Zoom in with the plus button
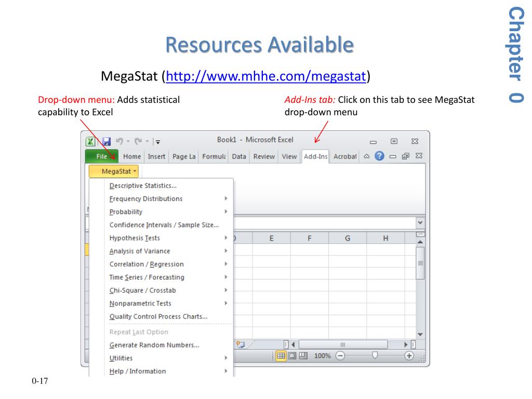 pos(409,355)
